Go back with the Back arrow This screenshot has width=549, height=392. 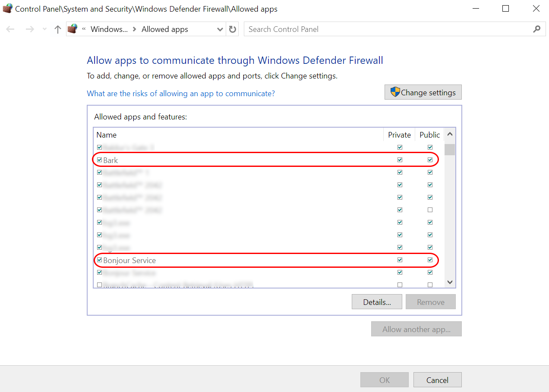[x=10, y=29]
